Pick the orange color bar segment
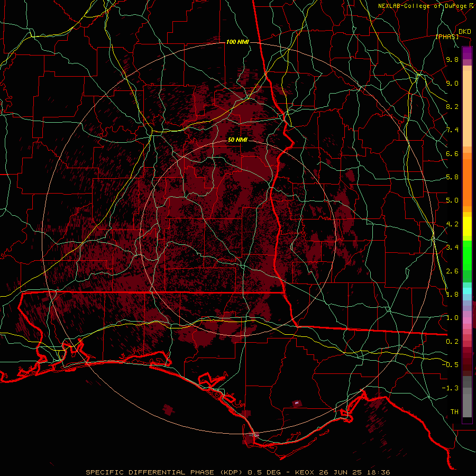 coord(467,182)
